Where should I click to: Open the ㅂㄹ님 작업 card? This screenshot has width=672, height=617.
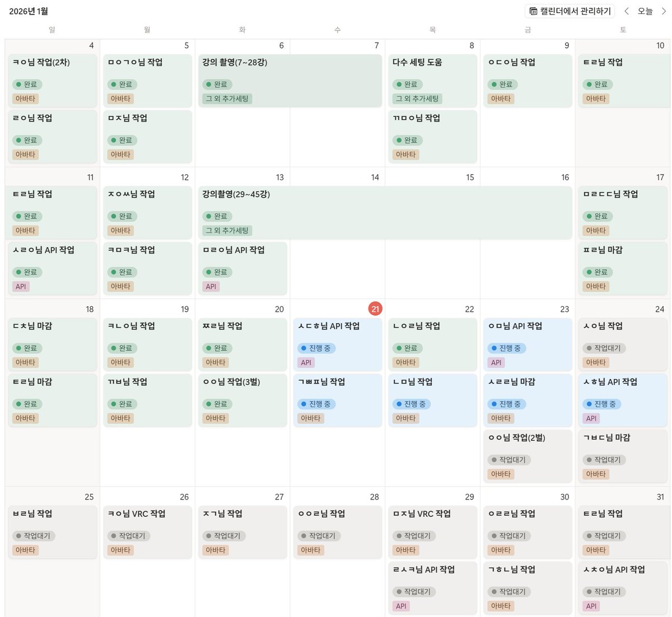(52, 532)
